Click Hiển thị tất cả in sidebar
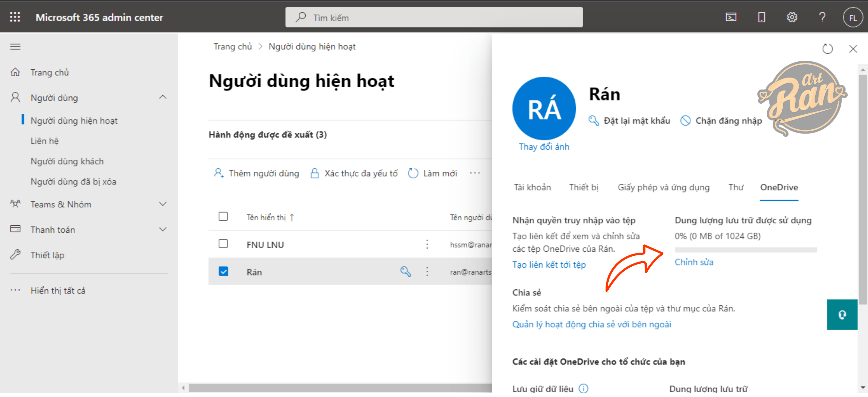This screenshot has width=868, height=397. pyautogui.click(x=58, y=290)
